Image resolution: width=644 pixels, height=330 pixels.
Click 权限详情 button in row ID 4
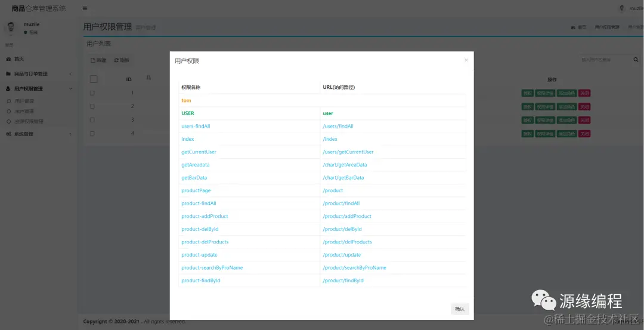click(x=545, y=134)
